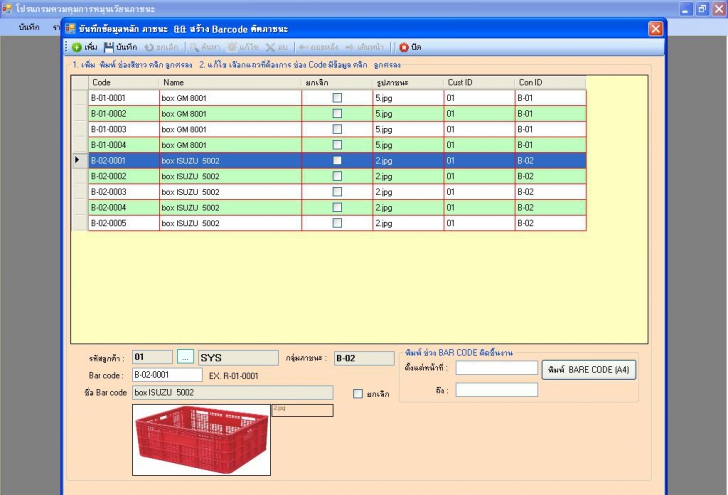Toggle the ยกเลิก checkbox beside the Bar code name field
This screenshot has height=495, width=728.
coord(358,394)
